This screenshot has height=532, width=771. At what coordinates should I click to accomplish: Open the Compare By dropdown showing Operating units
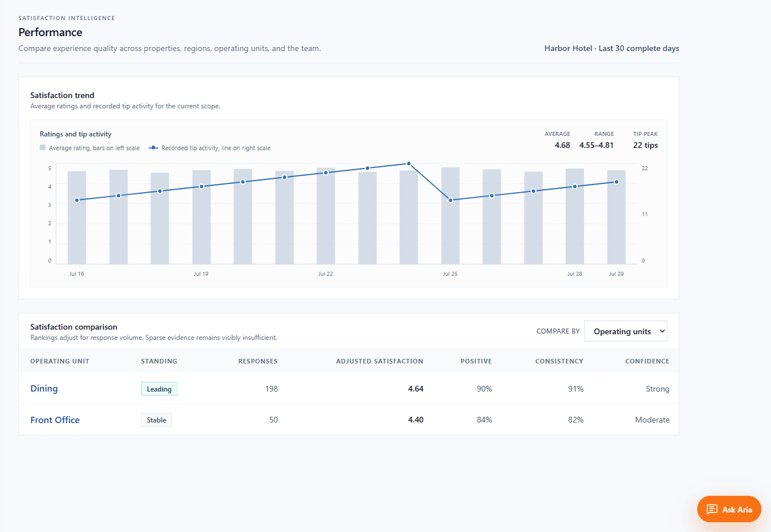point(625,331)
